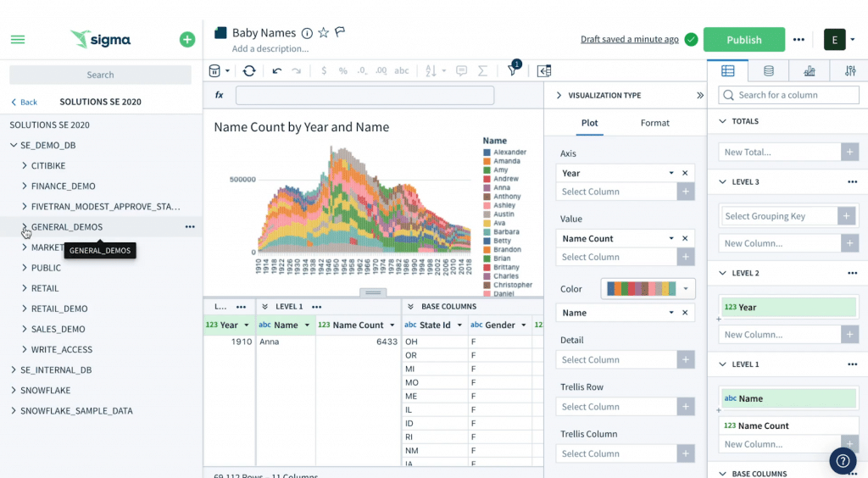Click the refresh data icon in toolbar
Image resolution: width=868 pixels, height=478 pixels.
249,71
